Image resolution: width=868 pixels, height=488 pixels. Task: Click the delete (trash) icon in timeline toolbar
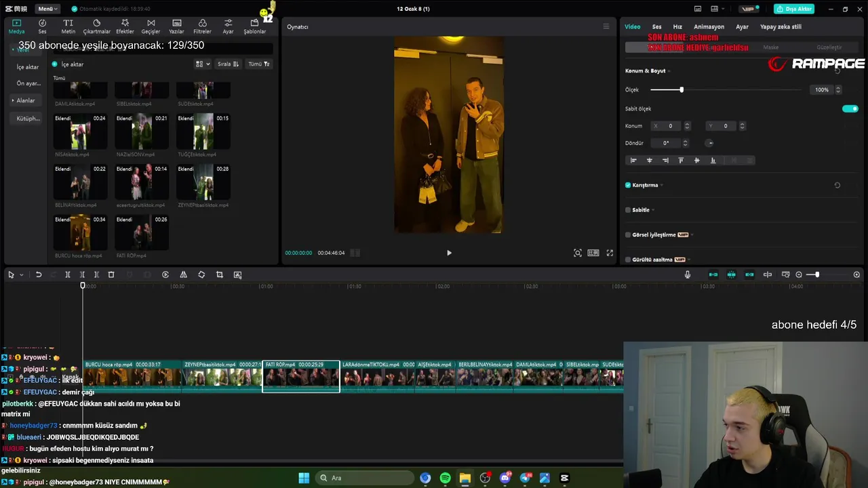click(x=111, y=274)
